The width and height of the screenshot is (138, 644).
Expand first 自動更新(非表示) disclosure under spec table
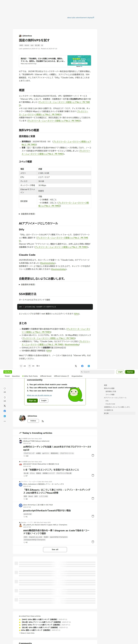[x=27, y=214]
